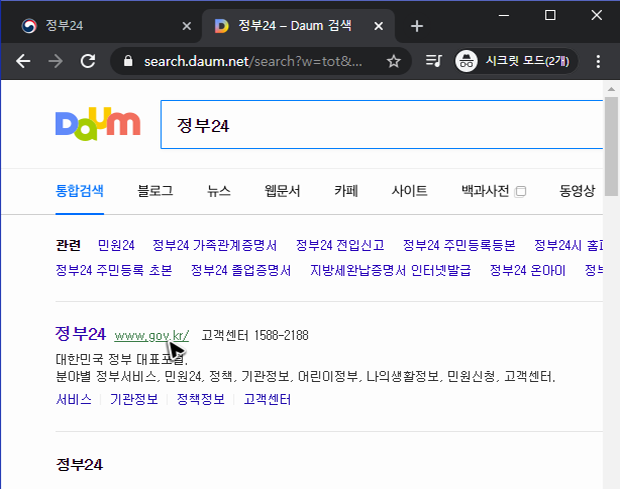This screenshot has height=489, width=620.
Task: Minimize the browser window
Action: tap(504, 15)
